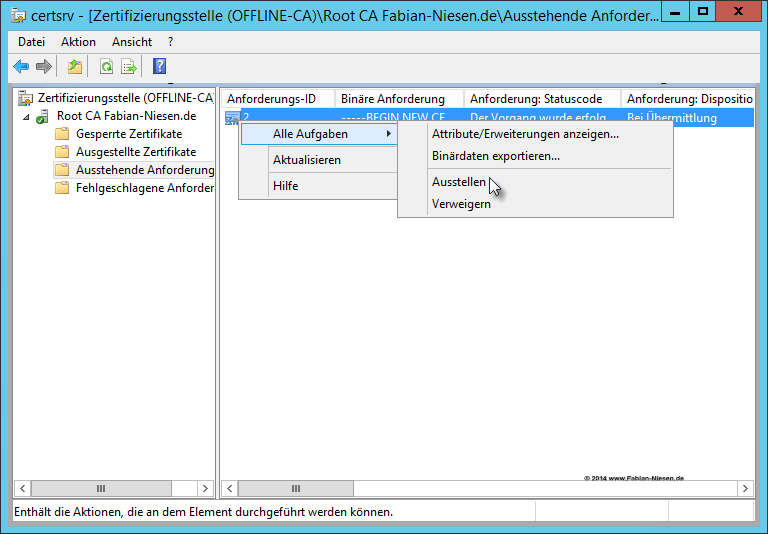Click the request row certificate icon

coord(232,118)
